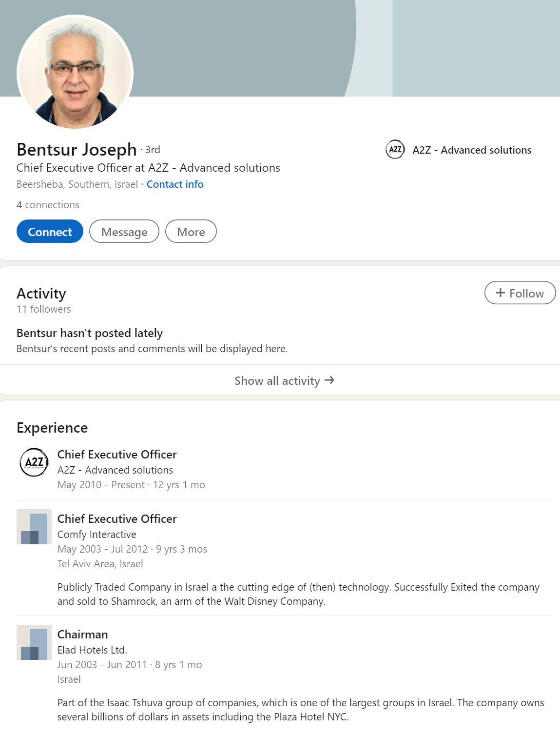The width and height of the screenshot is (560, 735).
Task: Click the Activity section heading
Action: coord(41,294)
